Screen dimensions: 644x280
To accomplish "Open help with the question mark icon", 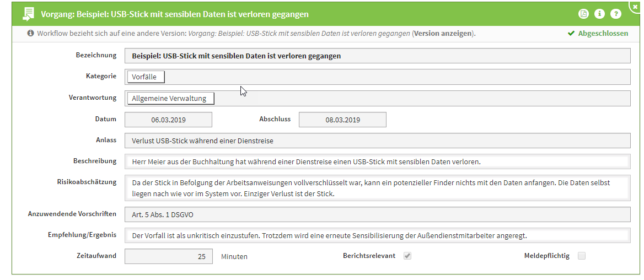I will 615,14.
